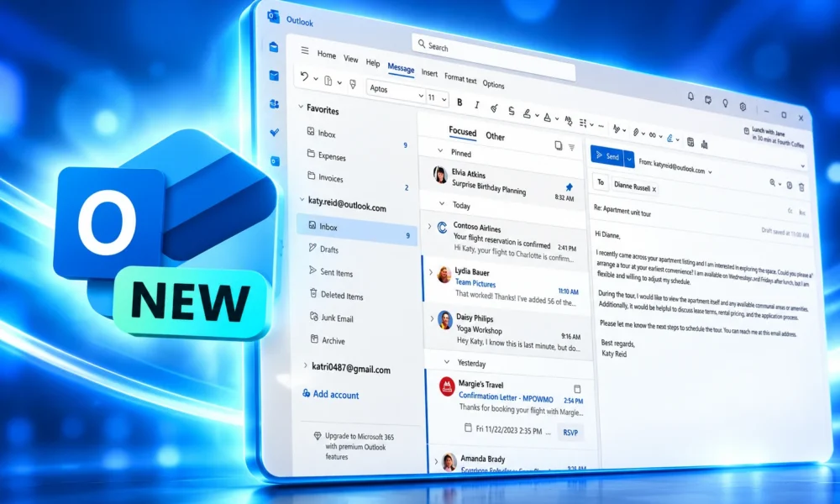Image resolution: width=840 pixels, height=504 pixels.
Task: Click the poll chart icon in ribbon
Action: pos(705,144)
